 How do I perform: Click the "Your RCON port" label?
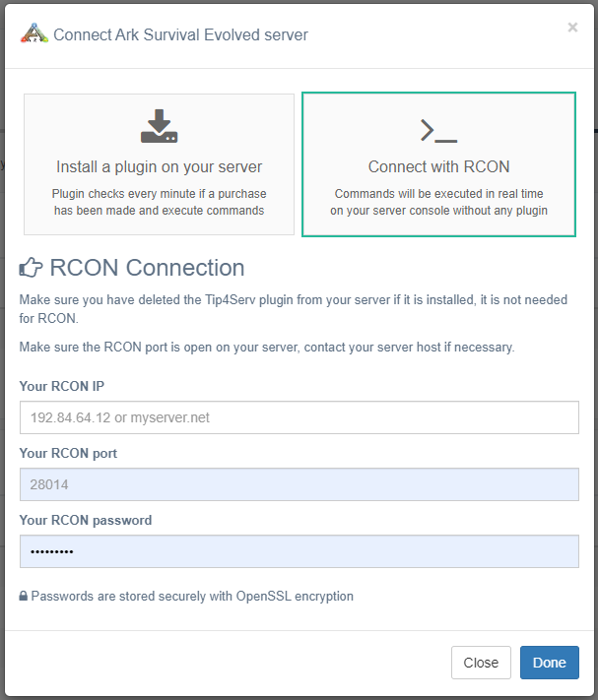point(68,453)
